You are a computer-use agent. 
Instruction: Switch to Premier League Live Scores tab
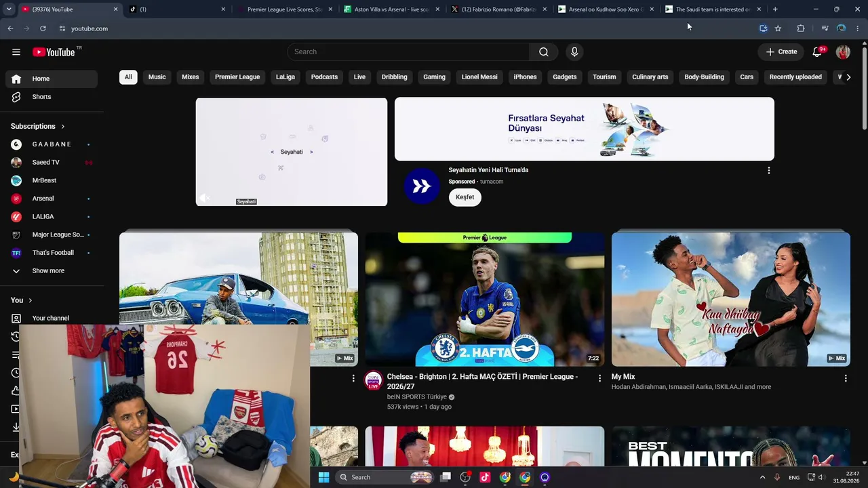tap(284, 9)
